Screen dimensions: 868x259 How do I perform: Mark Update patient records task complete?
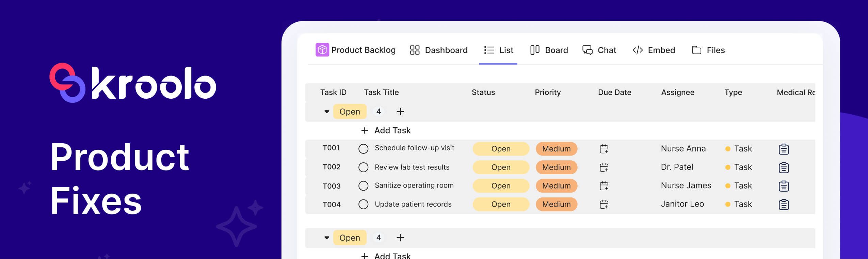tap(363, 204)
